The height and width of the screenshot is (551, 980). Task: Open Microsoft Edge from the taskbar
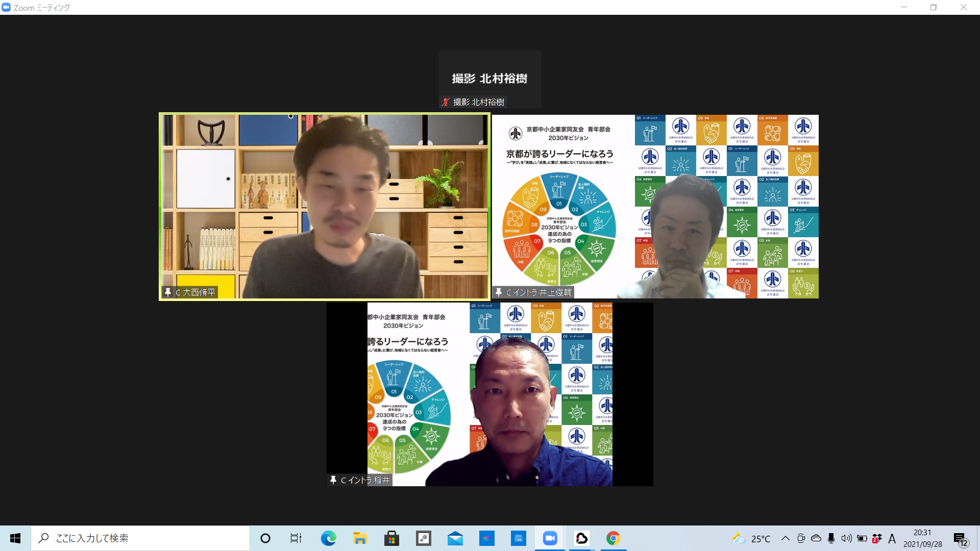(328, 538)
